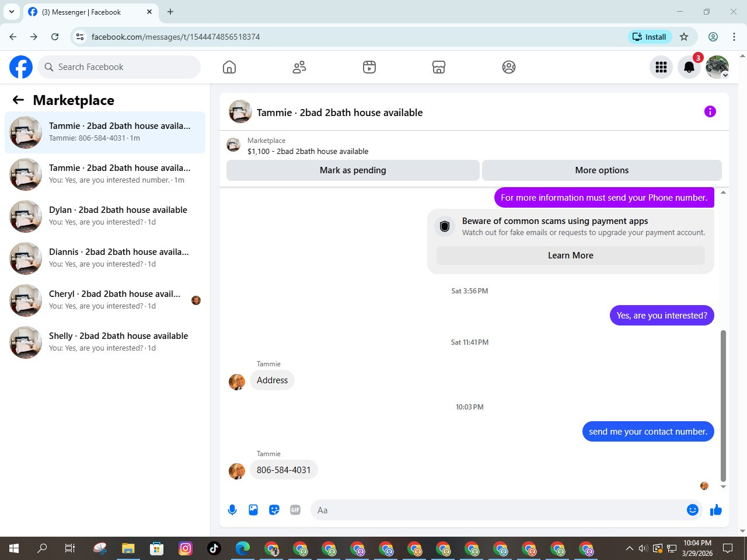Send a thumbs-up like
747x560 pixels.
(x=716, y=510)
